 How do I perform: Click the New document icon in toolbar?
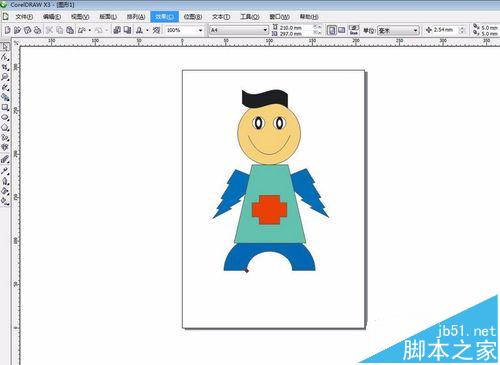pos(7,30)
